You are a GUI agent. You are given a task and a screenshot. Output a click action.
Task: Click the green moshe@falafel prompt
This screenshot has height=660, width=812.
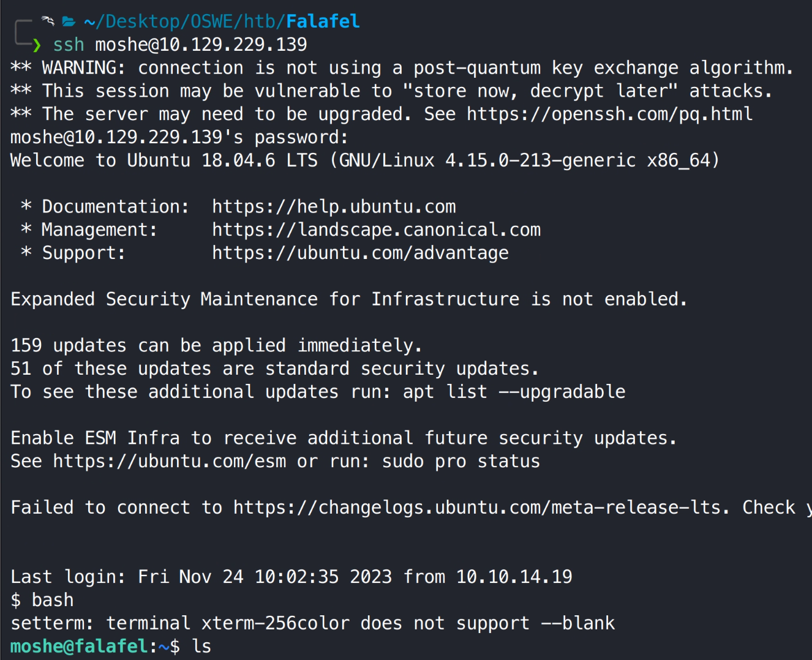tap(78, 647)
